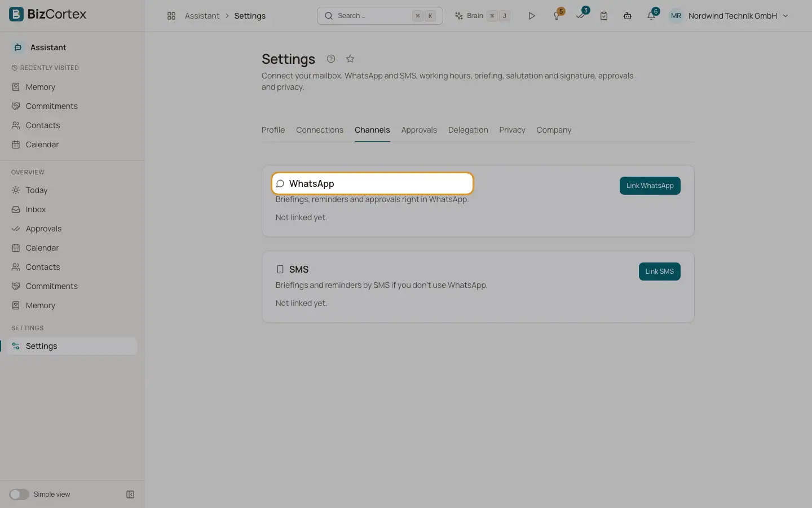Click the Link SMS button
This screenshot has height=508, width=812.
(659, 271)
